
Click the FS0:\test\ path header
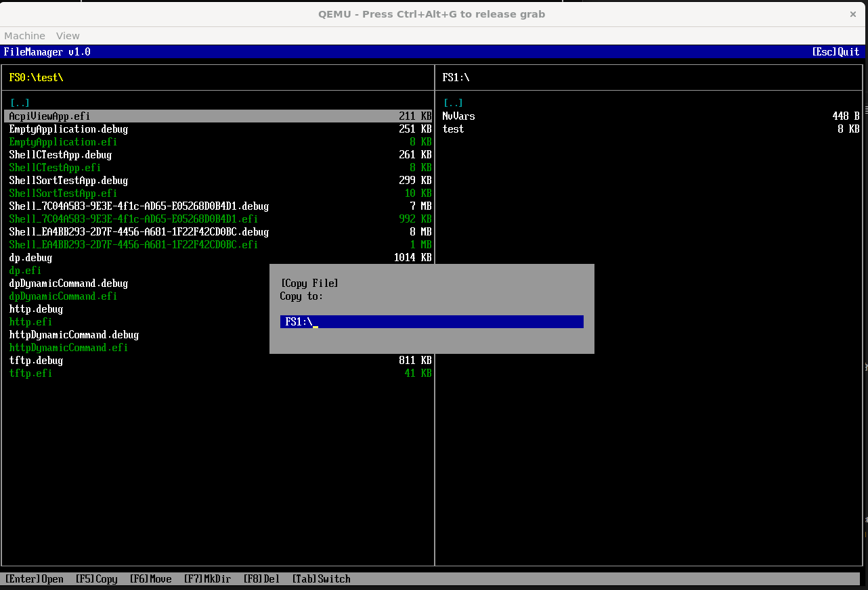36,78
